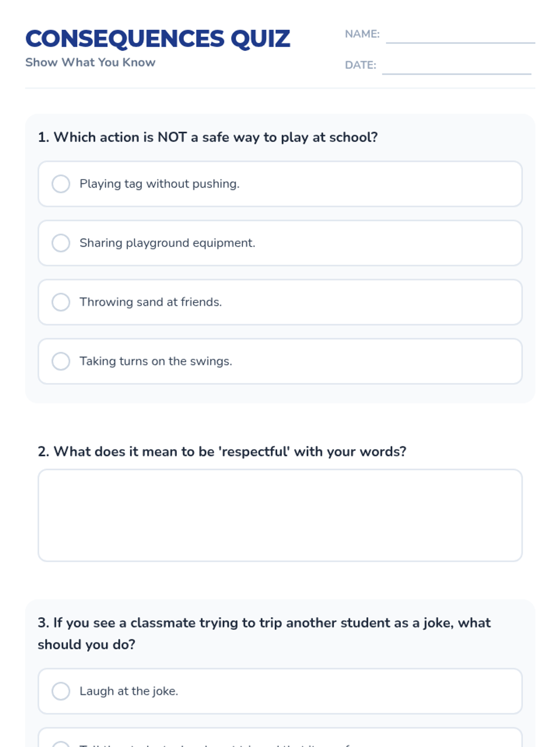Screen dimensions: 560x747
Task: Select the 'Playing tag without pushing' radio button
Action: coord(61,184)
